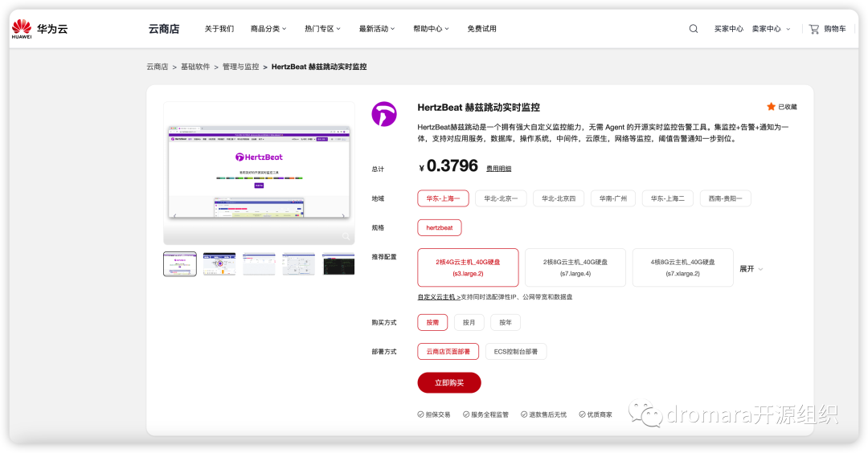This screenshot has width=868, height=453.
Task: Open 云商店 home title
Action: (x=164, y=29)
